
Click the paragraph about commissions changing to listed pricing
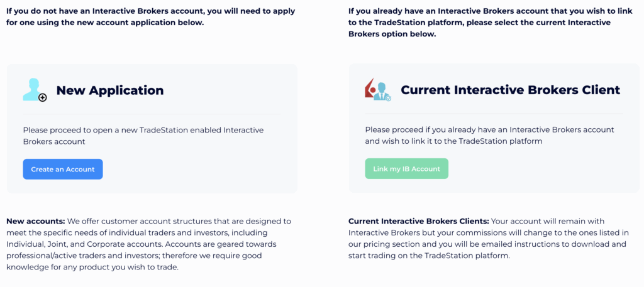click(x=488, y=239)
